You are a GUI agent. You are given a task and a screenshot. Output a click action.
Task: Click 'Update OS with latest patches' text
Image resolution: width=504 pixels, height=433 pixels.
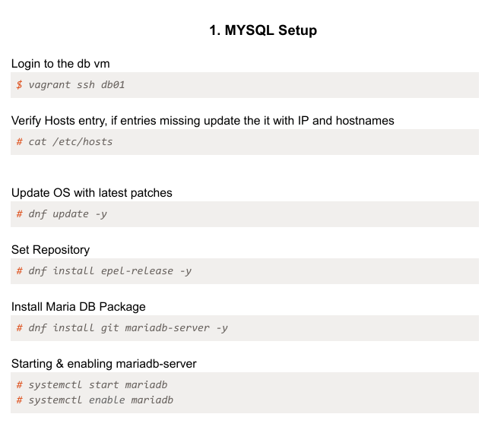point(91,193)
